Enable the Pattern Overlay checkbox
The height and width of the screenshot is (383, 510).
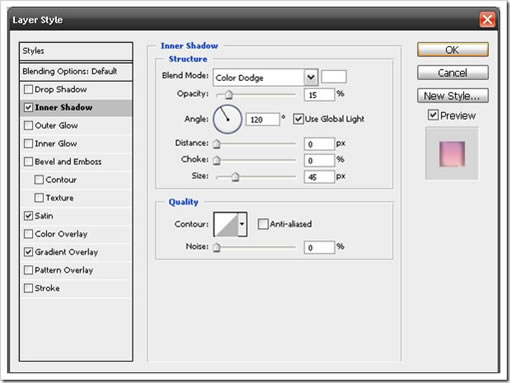(28, 270)
